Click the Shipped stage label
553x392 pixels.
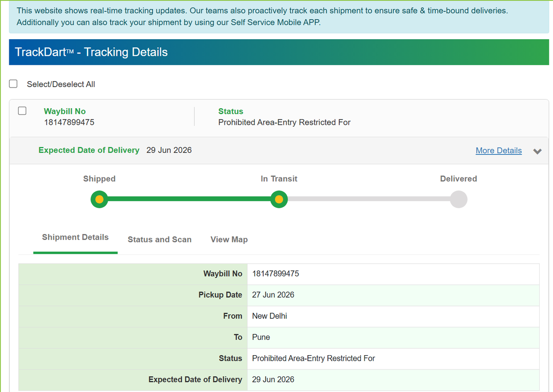tap(99, 179)
